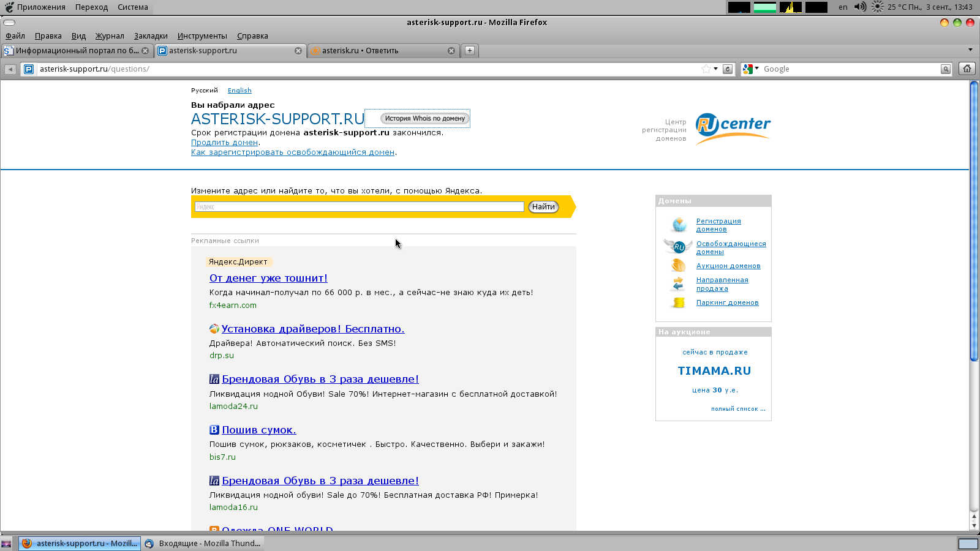
Task: Open the volume control in system tray
Action: pyautogui.click(x=860, y=7)
